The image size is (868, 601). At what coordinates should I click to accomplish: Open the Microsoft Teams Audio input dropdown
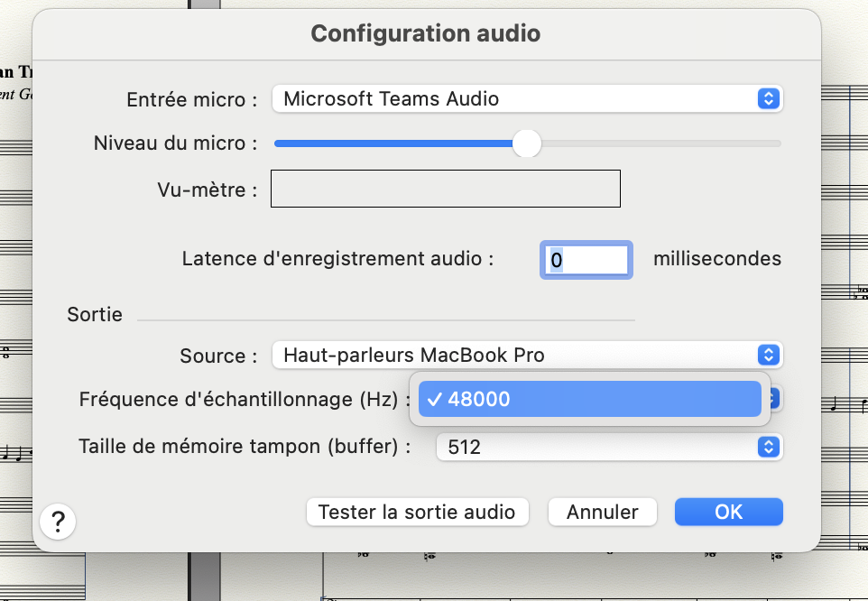527,99
